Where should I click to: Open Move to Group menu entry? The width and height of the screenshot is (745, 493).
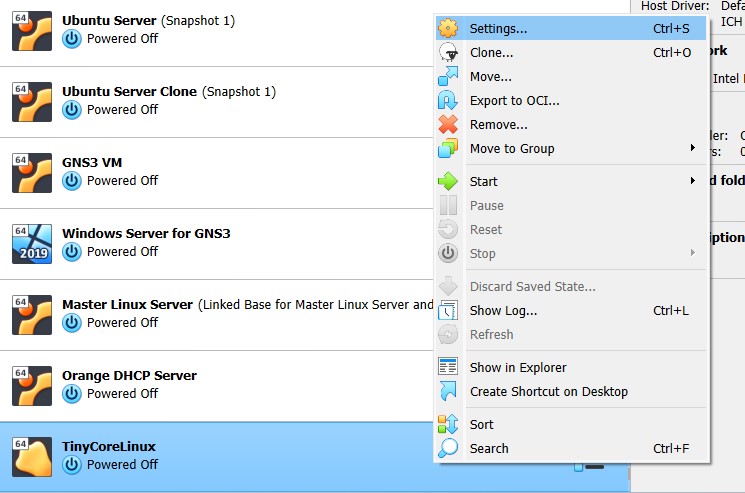571,149
